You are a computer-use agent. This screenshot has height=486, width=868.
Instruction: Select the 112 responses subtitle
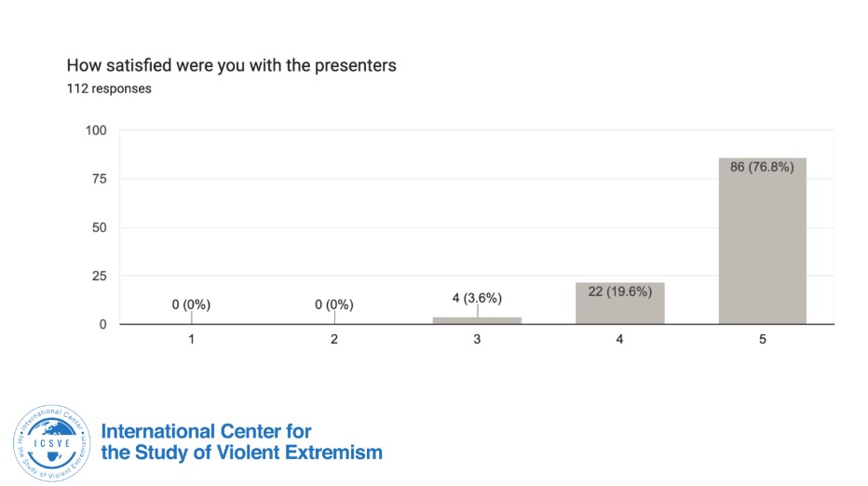(x=109, y=89)
